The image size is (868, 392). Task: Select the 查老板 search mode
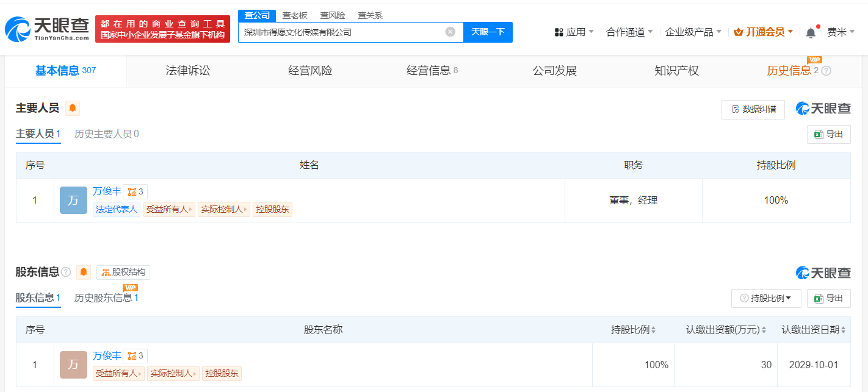pos(294,16)
